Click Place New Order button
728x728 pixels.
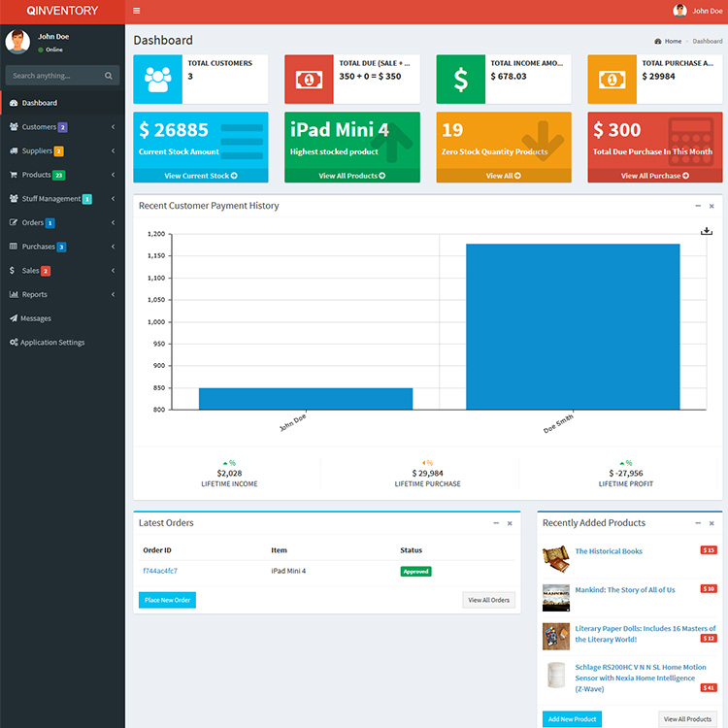167,600
